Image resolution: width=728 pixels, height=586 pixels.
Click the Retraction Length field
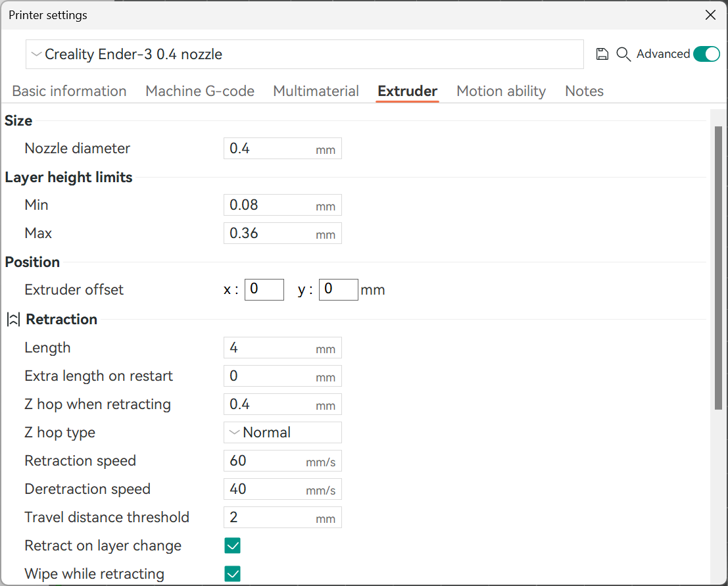283,348
